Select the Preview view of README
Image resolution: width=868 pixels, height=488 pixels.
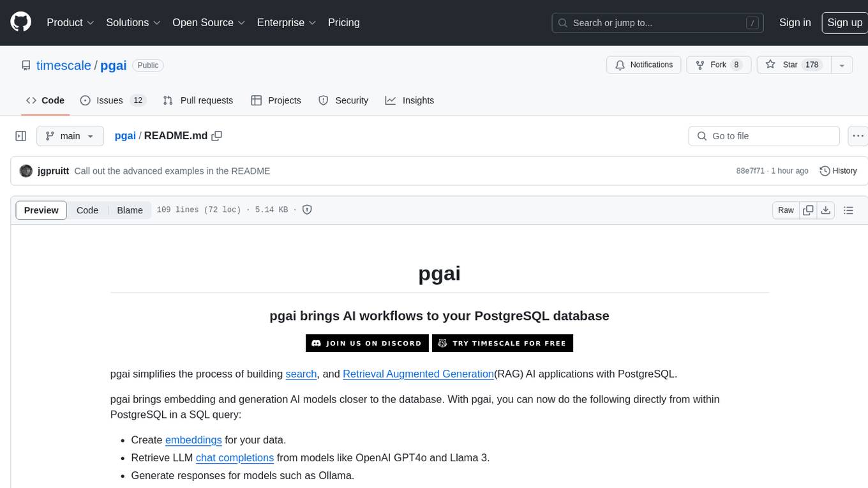41,210
